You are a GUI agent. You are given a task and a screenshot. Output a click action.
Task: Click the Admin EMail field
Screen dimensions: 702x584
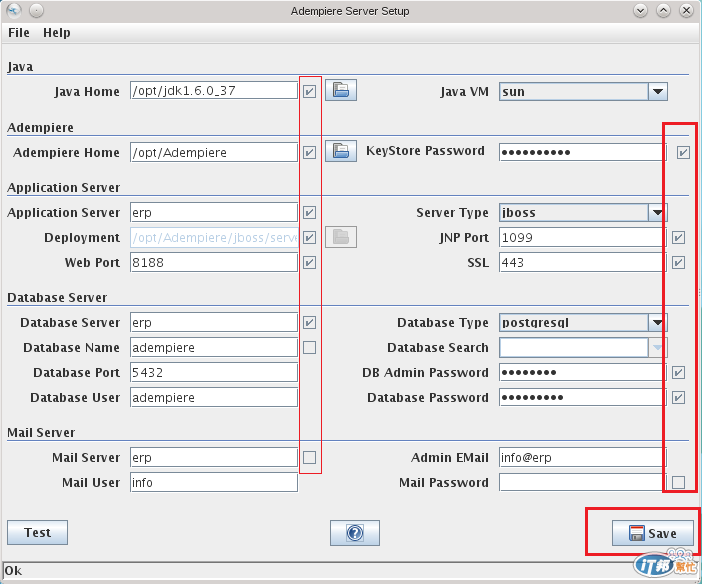pyautogui.click(x=582, y=458)
